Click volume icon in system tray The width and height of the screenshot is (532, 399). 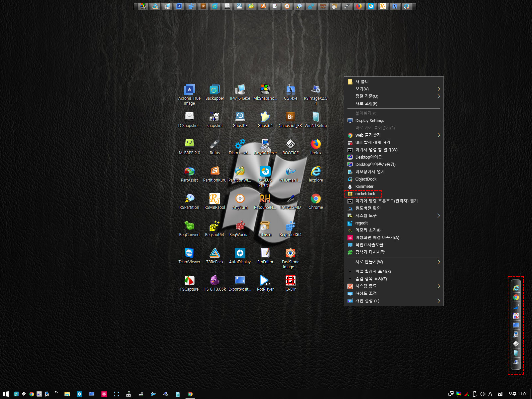[482, 394]
